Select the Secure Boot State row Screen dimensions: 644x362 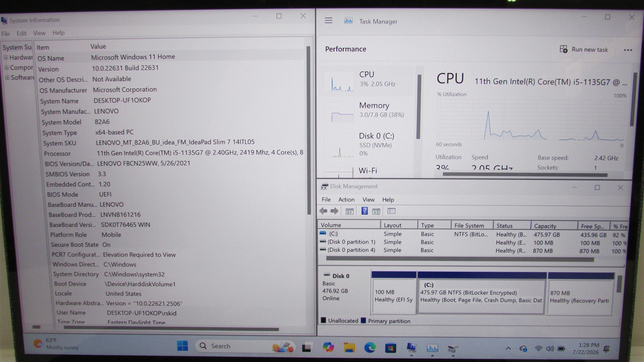(177, 245)
